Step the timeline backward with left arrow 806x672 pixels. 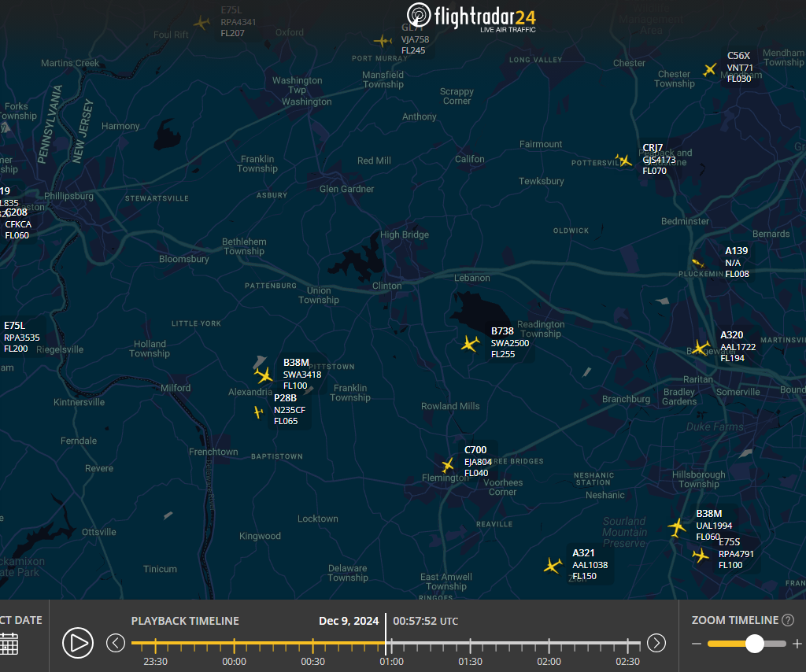(116, 643)
